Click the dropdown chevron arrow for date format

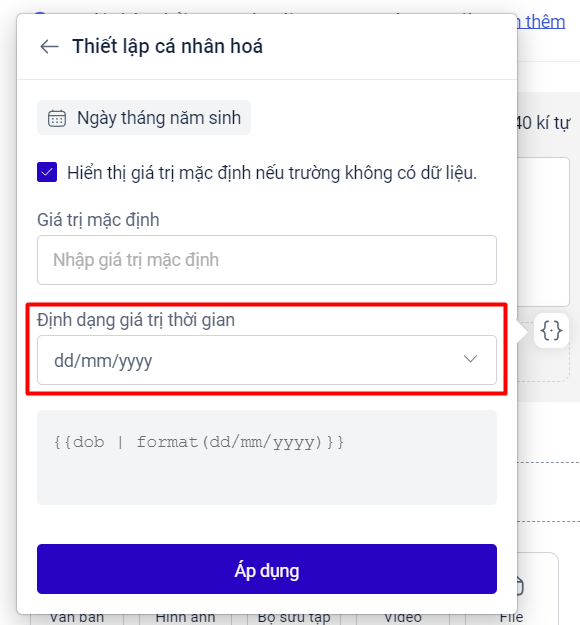[470, 359]
